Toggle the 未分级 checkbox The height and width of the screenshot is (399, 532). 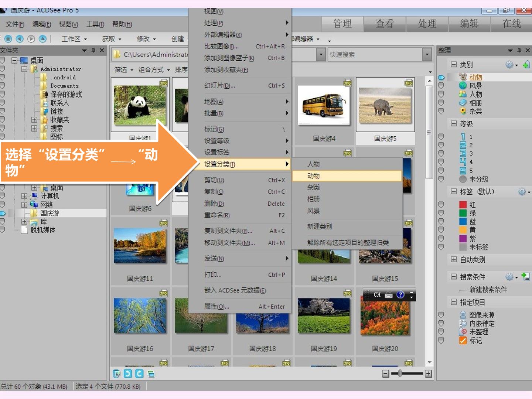441,179
